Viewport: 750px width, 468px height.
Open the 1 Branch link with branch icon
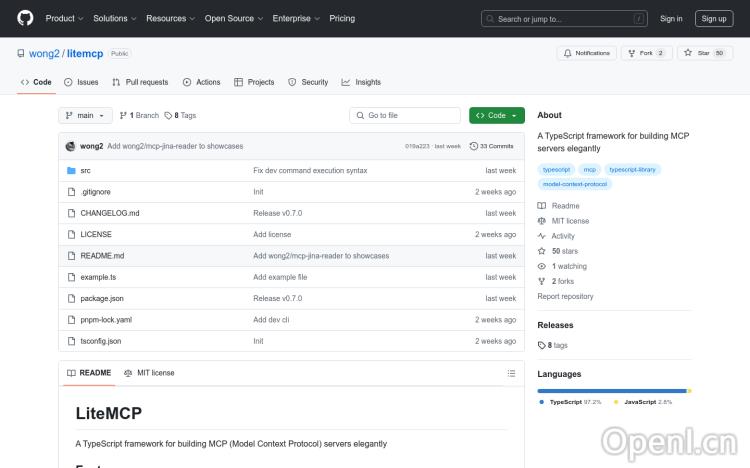point(139,115)
